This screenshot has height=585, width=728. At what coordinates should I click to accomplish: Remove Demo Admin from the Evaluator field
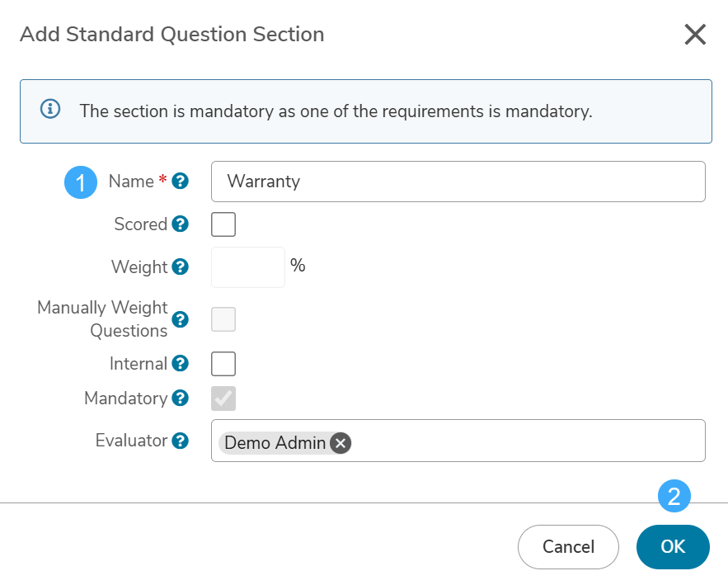pos(341,443)
